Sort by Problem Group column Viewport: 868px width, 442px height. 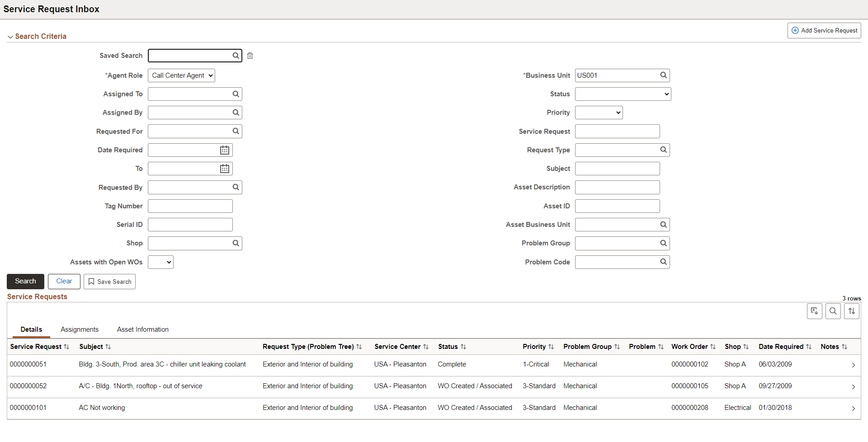(x=592, y=347)
